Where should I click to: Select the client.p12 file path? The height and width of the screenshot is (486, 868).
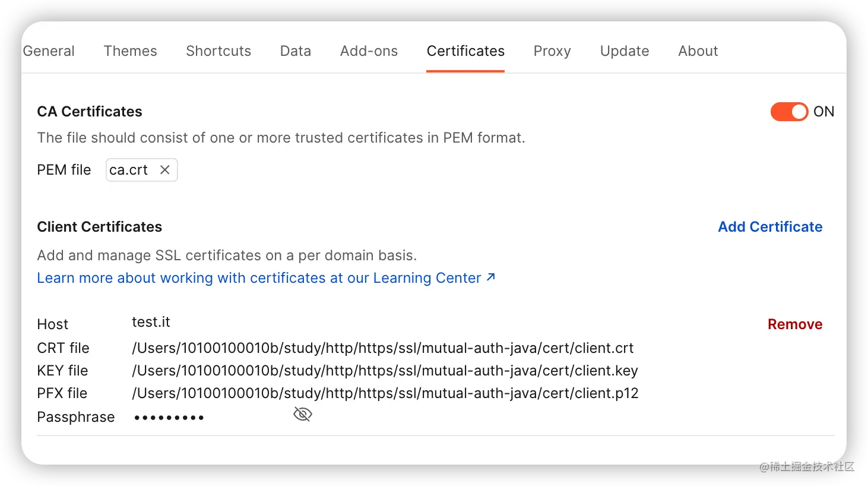point(385,393)
